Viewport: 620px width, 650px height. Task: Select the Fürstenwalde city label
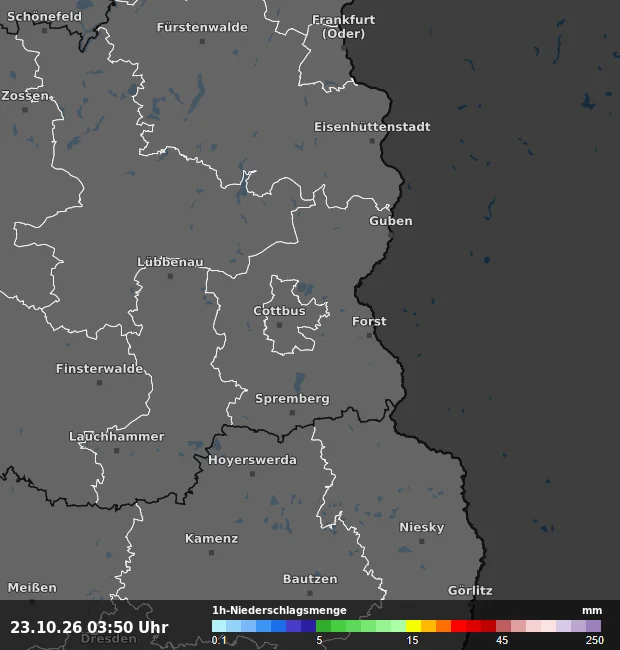pos(202,27)
